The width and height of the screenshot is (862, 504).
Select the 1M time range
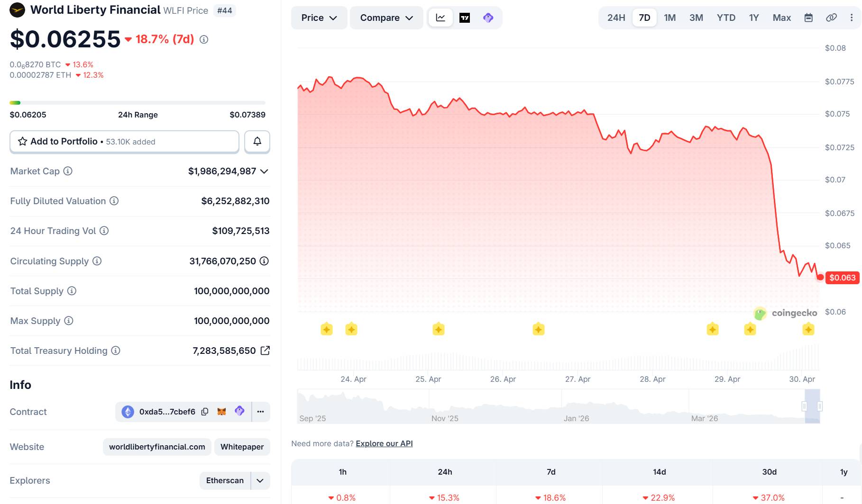click(669, 18)
